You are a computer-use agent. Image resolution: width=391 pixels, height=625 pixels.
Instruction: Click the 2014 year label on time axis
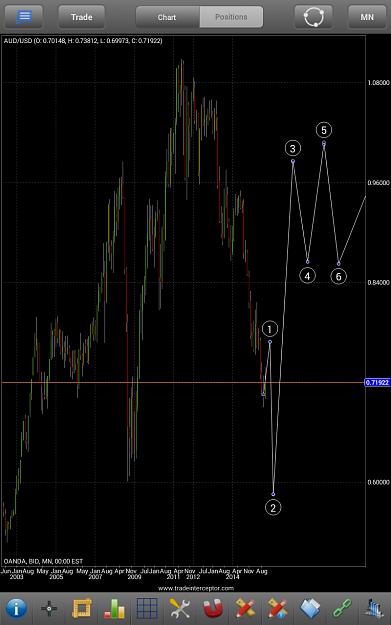232,577
